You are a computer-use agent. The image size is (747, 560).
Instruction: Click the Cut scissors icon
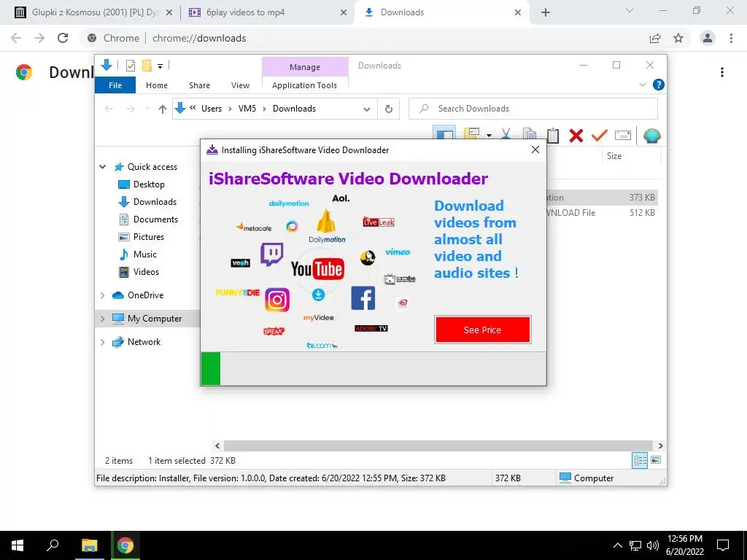click(x=506, y=135)
